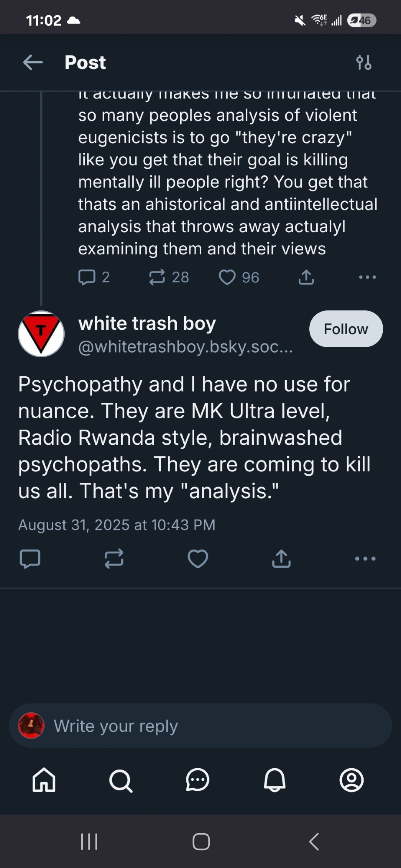Tap the Write your reply field
401x868 pixels.
pyautogui.click(x=201, y=726)
